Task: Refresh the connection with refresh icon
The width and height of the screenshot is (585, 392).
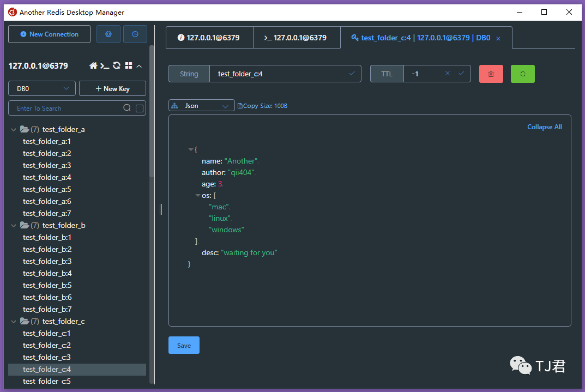Action: 117,65
